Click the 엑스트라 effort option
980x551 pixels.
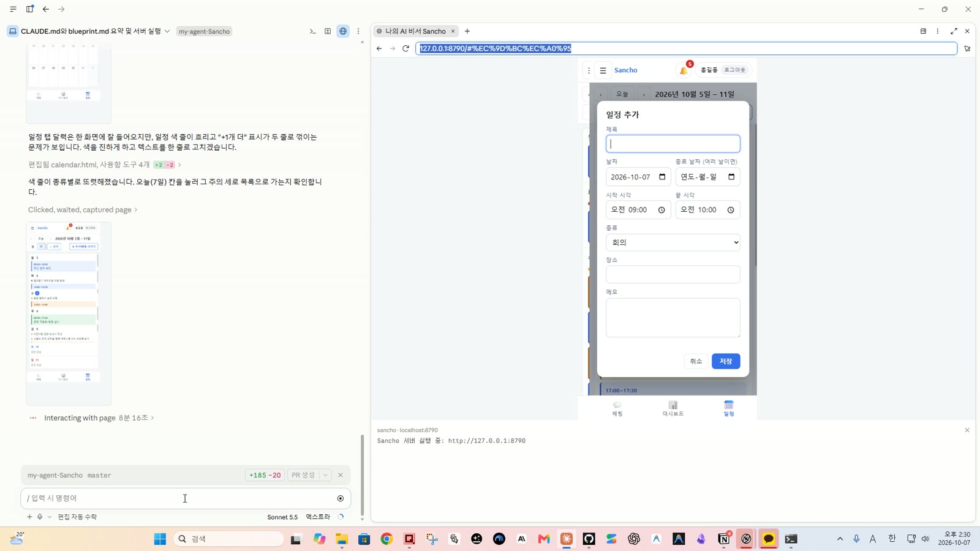pos(318,517)
